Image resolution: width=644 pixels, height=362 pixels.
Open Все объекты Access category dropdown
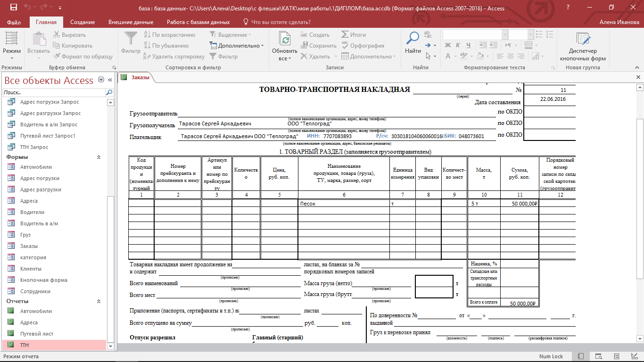[101, 80]
